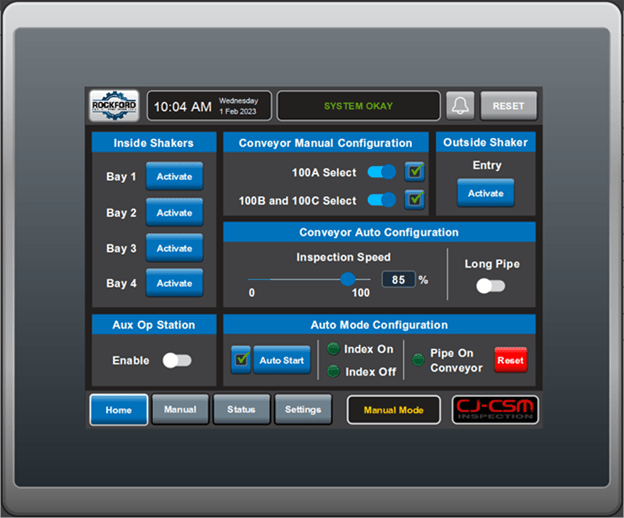This screenshot has height=518, width=624.
Task: Activate the Outside Shaker Entry
Action: pos(486,193)
